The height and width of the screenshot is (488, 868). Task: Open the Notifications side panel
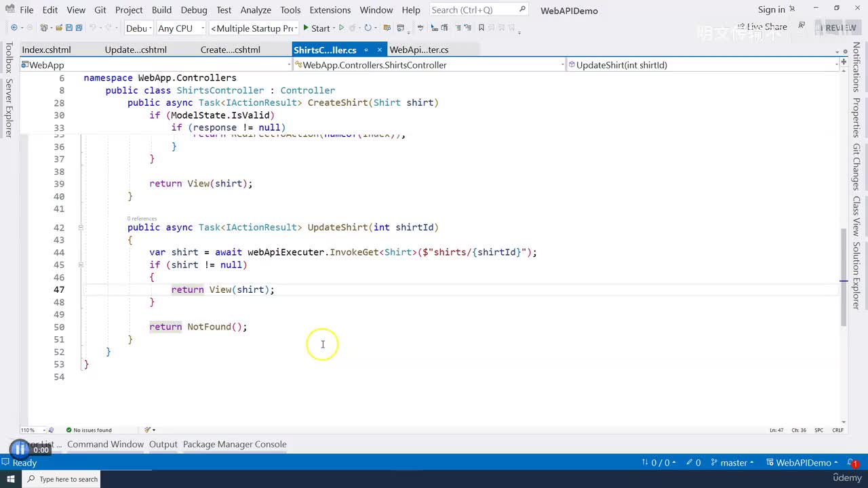(856, 66)
